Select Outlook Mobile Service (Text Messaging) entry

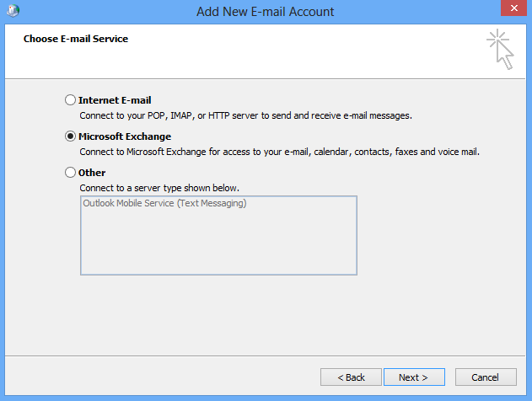164,203
